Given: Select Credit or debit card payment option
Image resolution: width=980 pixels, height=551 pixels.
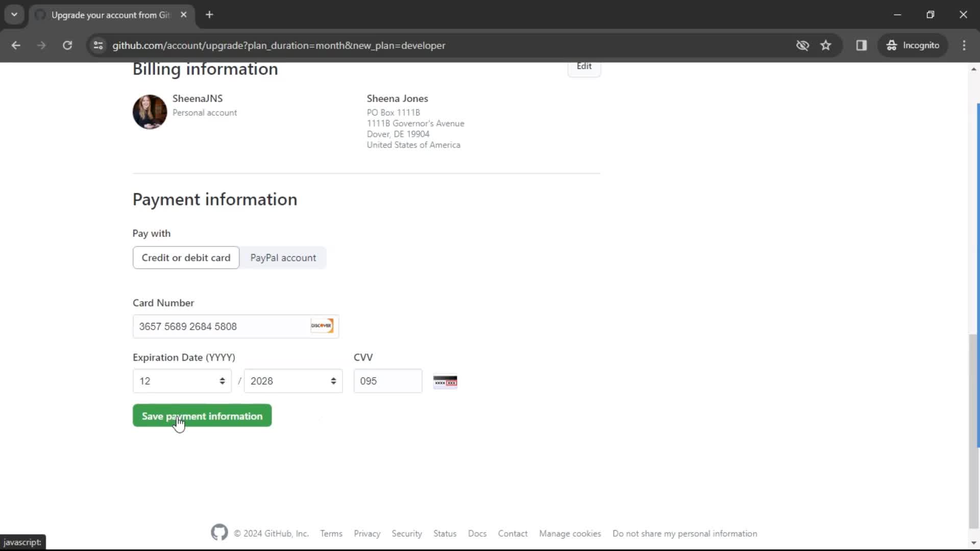Looking at the screenshot, I should click(x=186, y=258).
